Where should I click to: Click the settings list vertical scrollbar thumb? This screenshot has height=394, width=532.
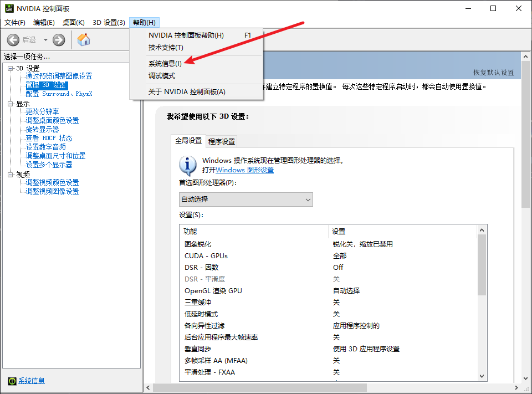(x=482, y=265)
